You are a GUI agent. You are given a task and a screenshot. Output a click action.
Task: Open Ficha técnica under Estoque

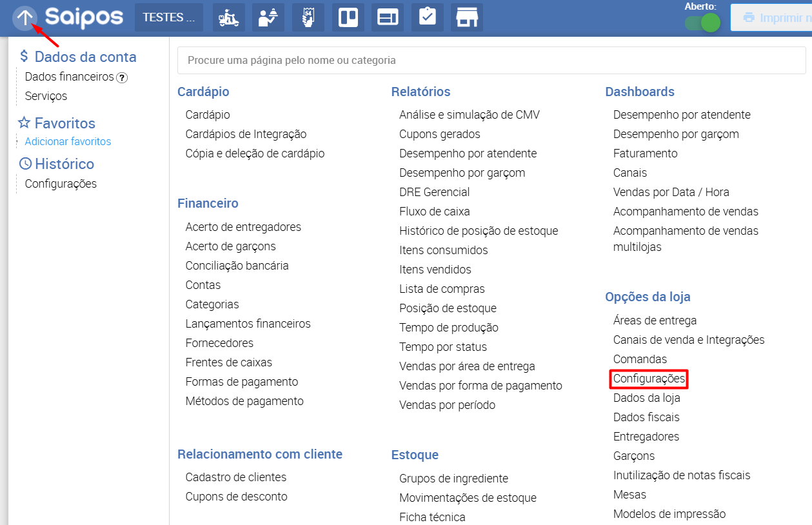[x=432, y=517]
